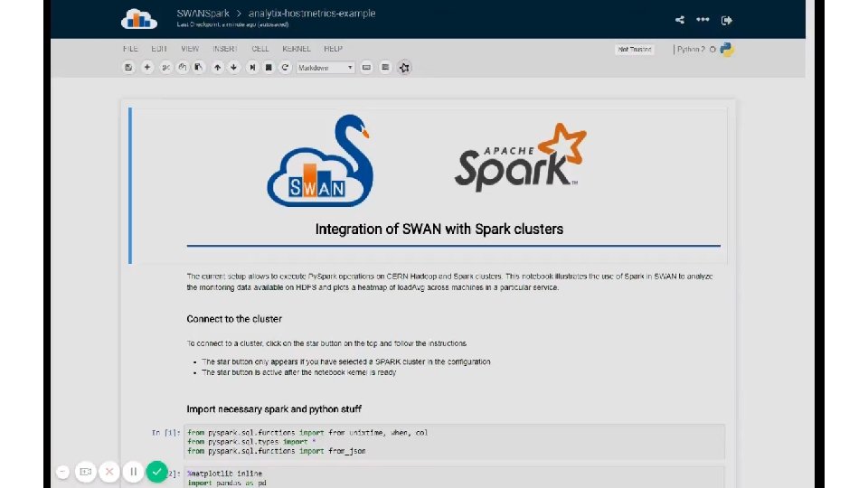Open the Markdown cell type dropdown
The width and height of the screenshot is (868, 488).
[x=325, y=68]
